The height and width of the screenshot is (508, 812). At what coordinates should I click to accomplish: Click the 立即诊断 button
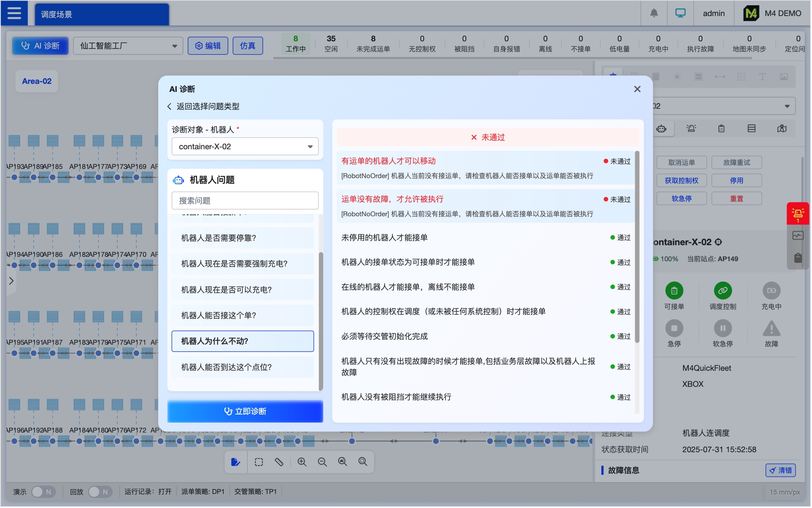[x=245, y=411]
